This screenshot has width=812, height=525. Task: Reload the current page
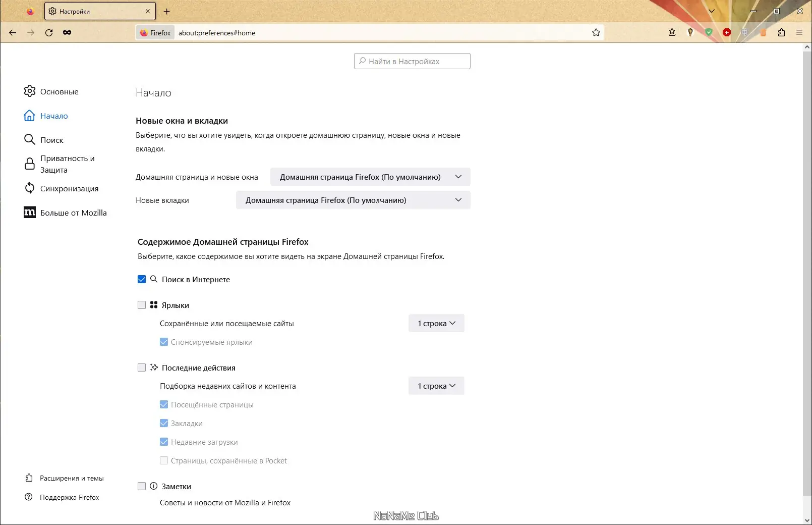tap(49, 33)
